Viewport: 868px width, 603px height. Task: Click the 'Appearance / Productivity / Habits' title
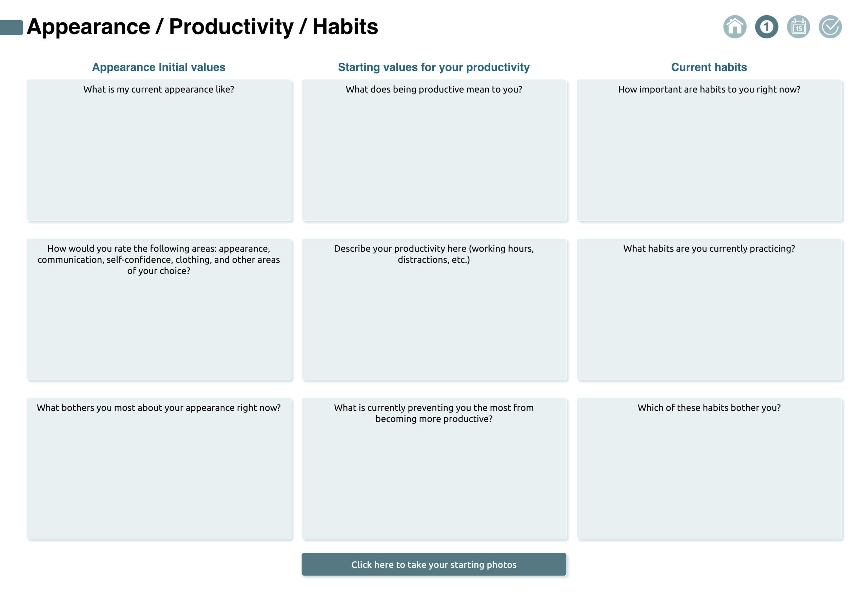coord(202,27)
